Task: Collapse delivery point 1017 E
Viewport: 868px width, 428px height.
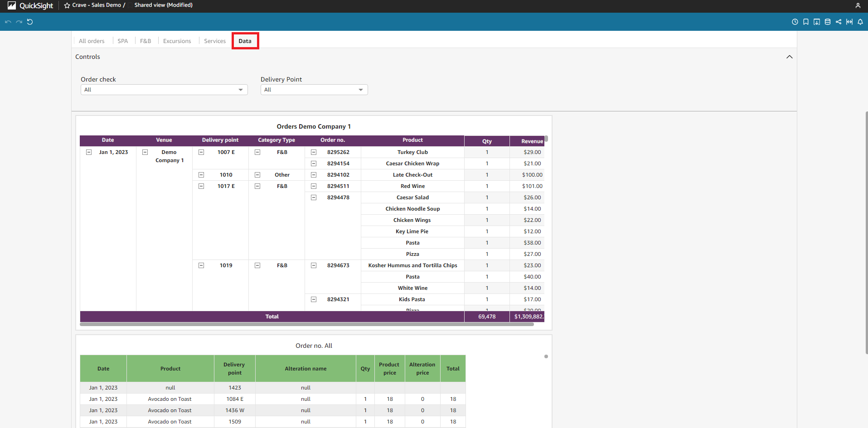Action: [x=201, y=186]
